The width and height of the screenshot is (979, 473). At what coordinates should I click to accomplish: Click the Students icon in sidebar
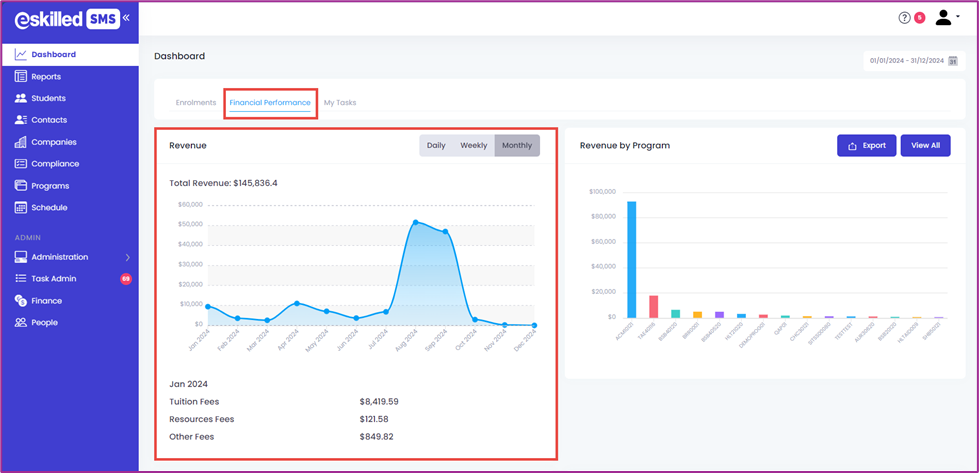[x=21, y=98]
